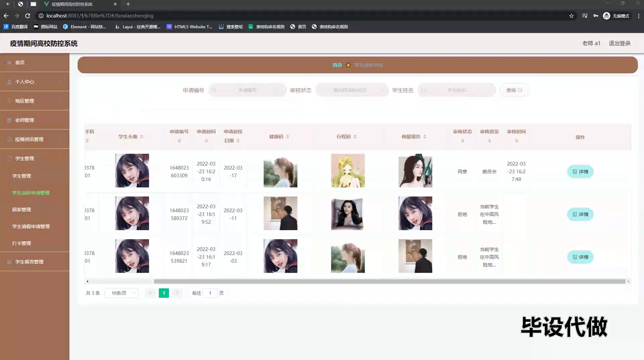Open the 10条/页 page size dropdown
The width and height of the screenshot is (644, 360).
click(122, 293)
